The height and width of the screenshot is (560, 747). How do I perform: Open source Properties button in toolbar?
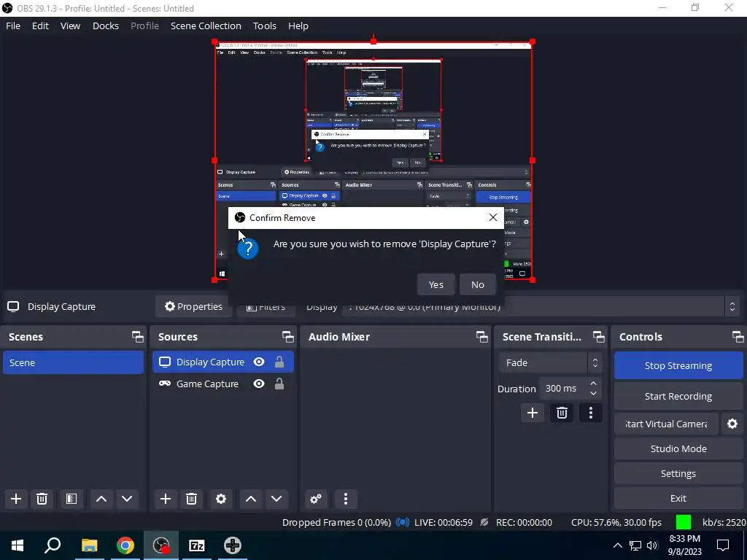193,306
